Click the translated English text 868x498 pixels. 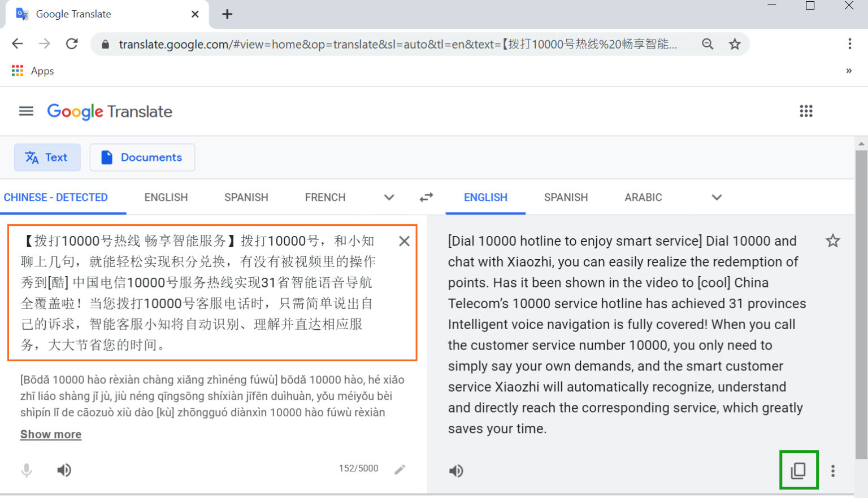(627, 335)
